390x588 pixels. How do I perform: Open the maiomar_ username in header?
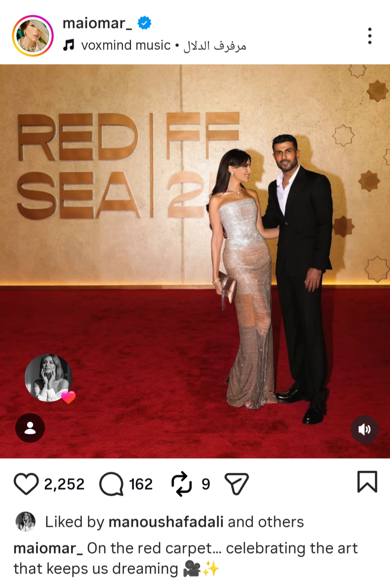pyautogui.click(x=97, y=23)
